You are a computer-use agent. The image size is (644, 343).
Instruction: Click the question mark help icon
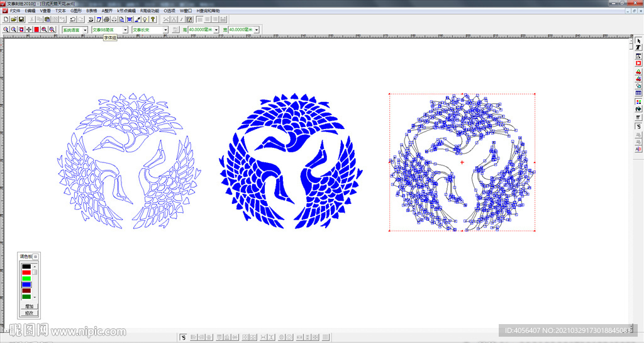pyautogui.click(x=153, y=20)
